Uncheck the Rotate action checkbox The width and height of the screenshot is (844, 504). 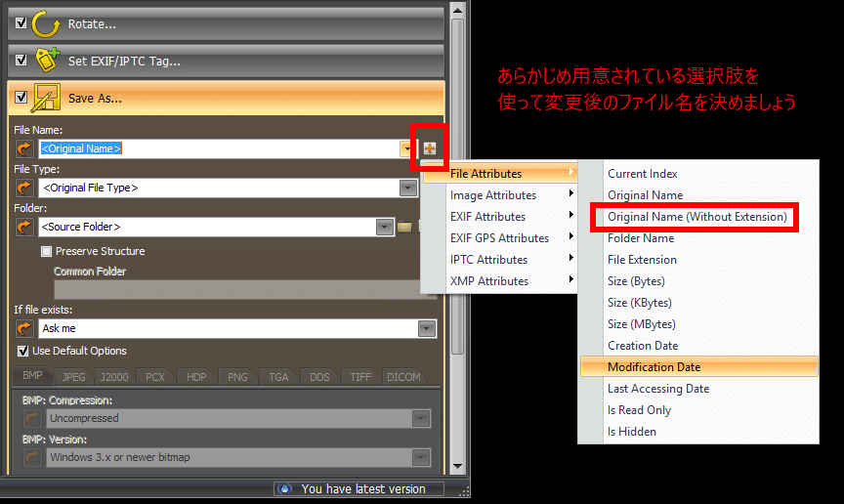click(x=21, y=22)
